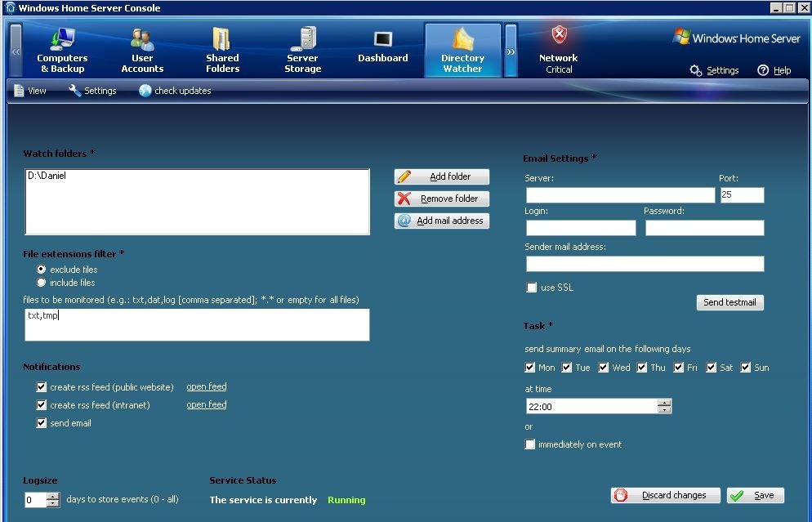Click the View document icon

tap(19, 91)
